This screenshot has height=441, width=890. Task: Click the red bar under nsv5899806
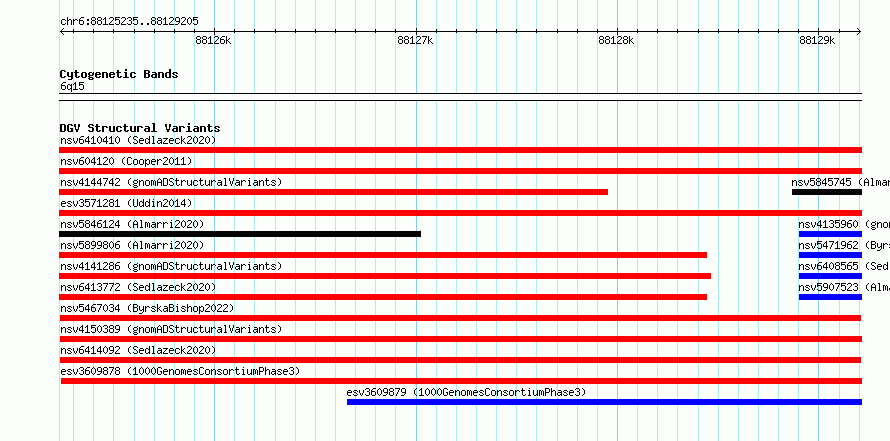[x=383, y=255]
